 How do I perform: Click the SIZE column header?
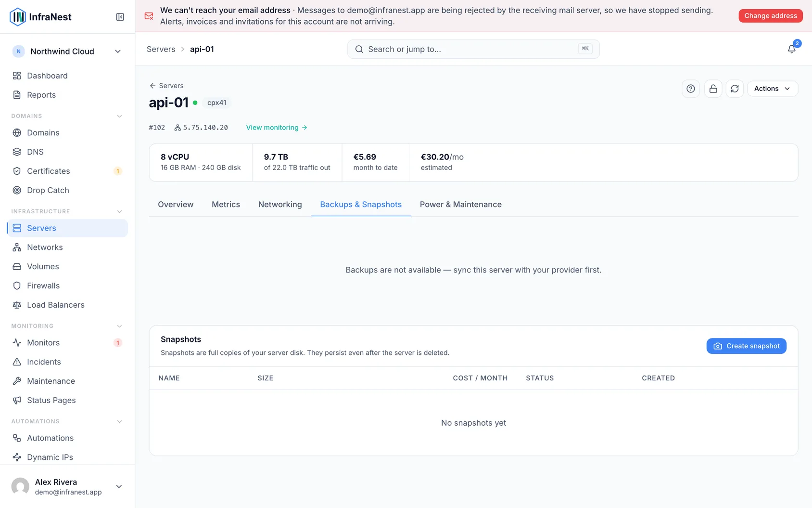click(x=266, y=378)
